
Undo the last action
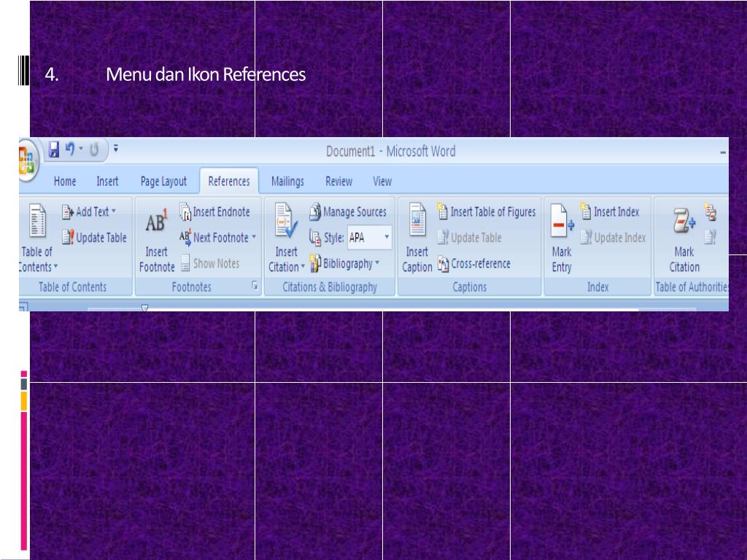(70, 149)
